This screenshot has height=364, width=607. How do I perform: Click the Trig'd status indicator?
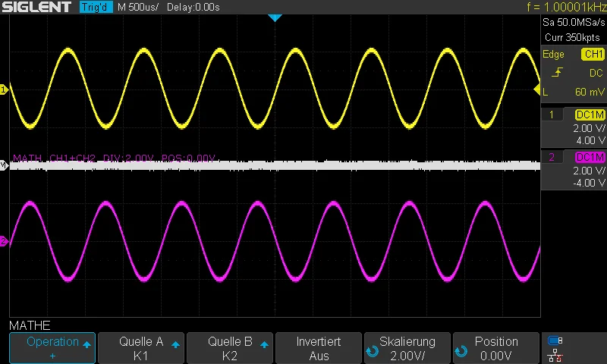(x=96, y=7)
